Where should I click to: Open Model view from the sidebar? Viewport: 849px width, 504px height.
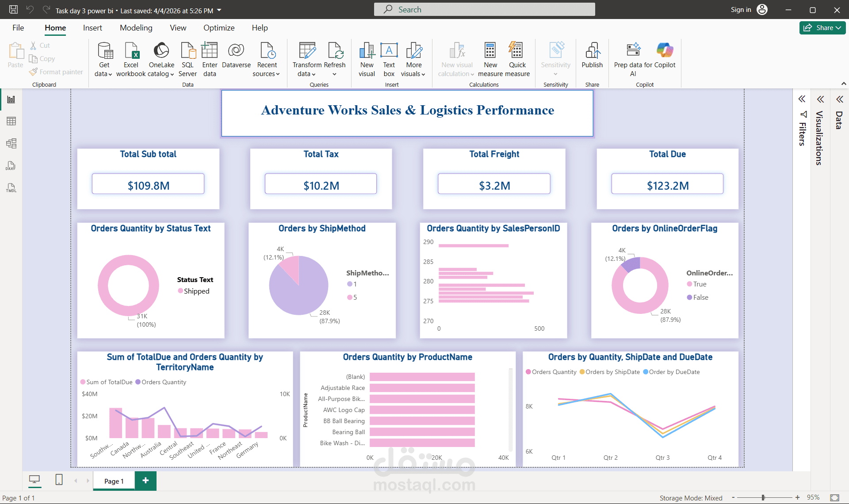coord(11,143)
